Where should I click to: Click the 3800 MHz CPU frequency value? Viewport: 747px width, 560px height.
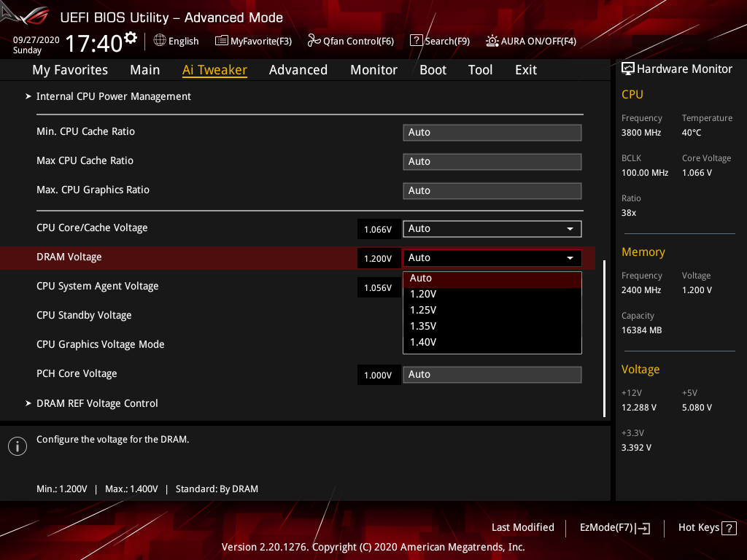[x=641, y=133]
